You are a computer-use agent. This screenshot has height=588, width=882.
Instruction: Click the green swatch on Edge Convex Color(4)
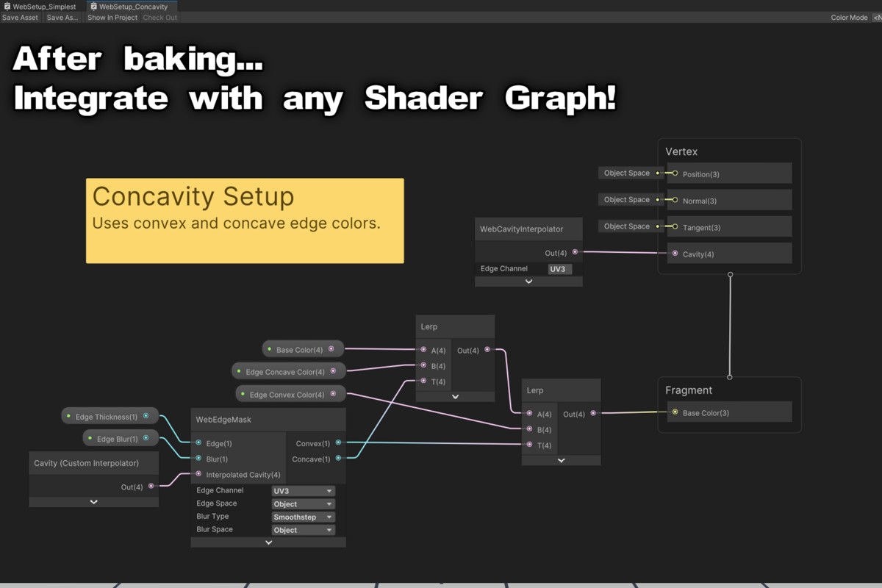242,393
